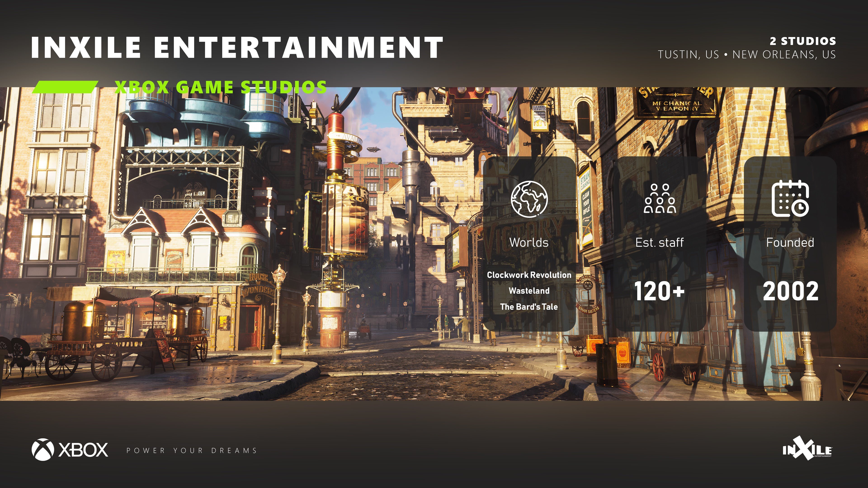Click the 2 STUDIOS label
This screenshot has height=488, width=868.
pyautogui.click(x=803, y=41)
